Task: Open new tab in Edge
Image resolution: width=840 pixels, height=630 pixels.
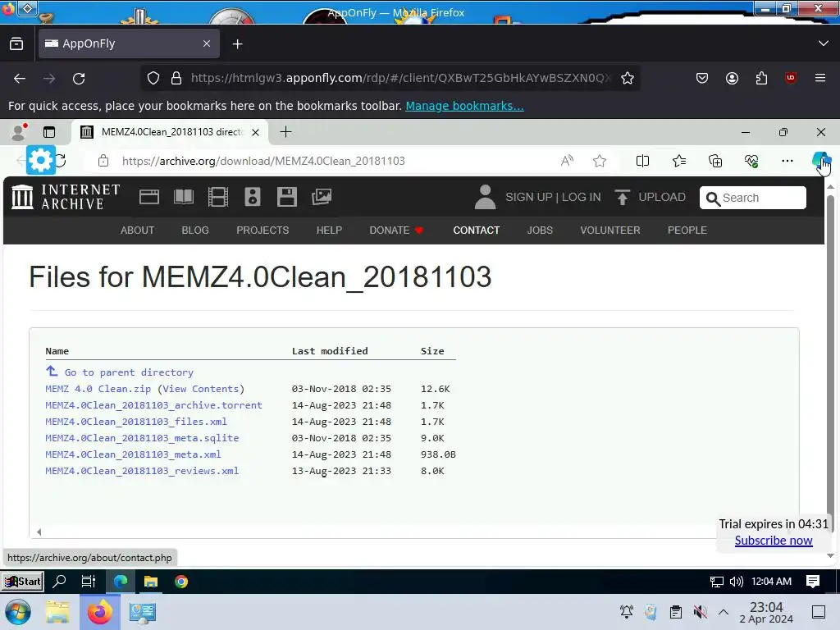Action: click(x=286, y=132)
